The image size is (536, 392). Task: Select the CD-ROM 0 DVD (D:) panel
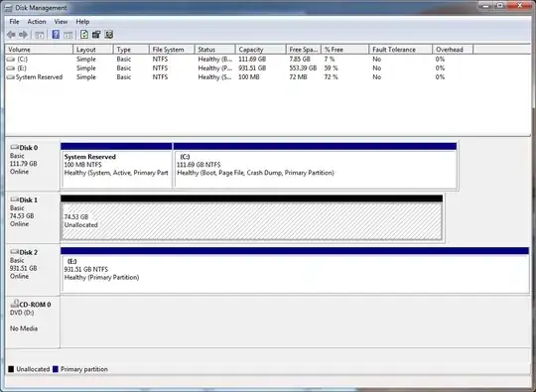point(33,323)
